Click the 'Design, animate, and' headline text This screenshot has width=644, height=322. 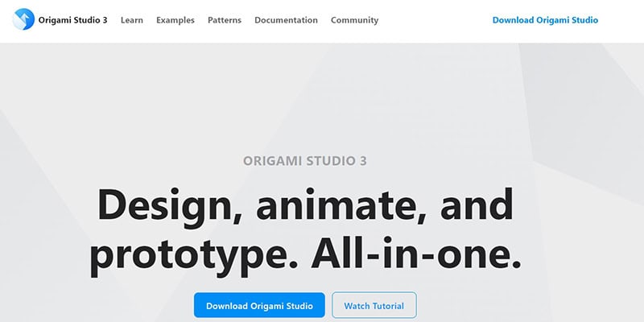coord(305,207)
